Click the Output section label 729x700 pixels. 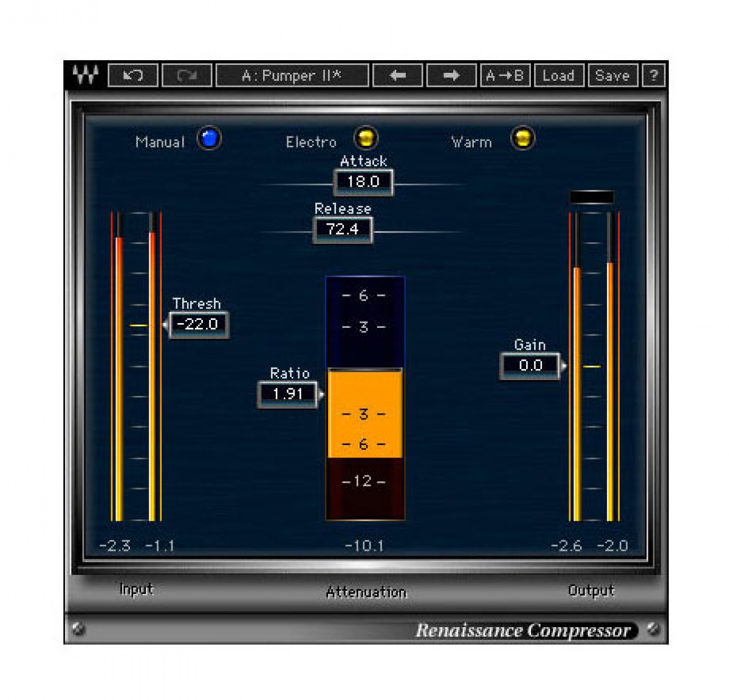591,591
